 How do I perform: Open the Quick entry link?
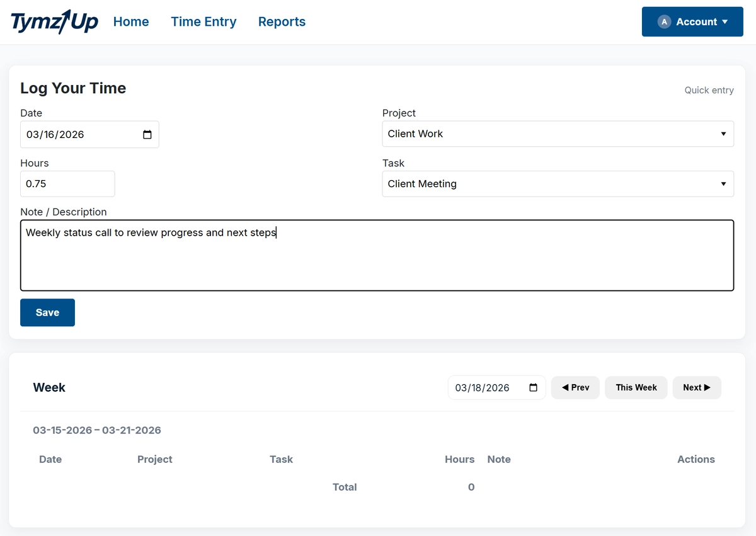[709, 90]
